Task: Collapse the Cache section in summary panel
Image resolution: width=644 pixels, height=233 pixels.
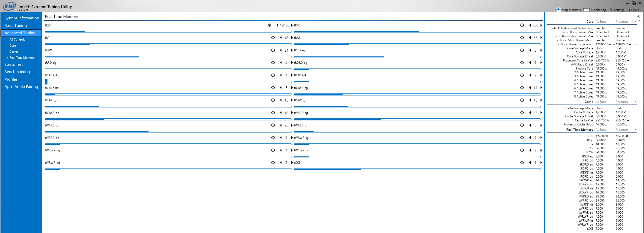Action: tap(635, 102)
